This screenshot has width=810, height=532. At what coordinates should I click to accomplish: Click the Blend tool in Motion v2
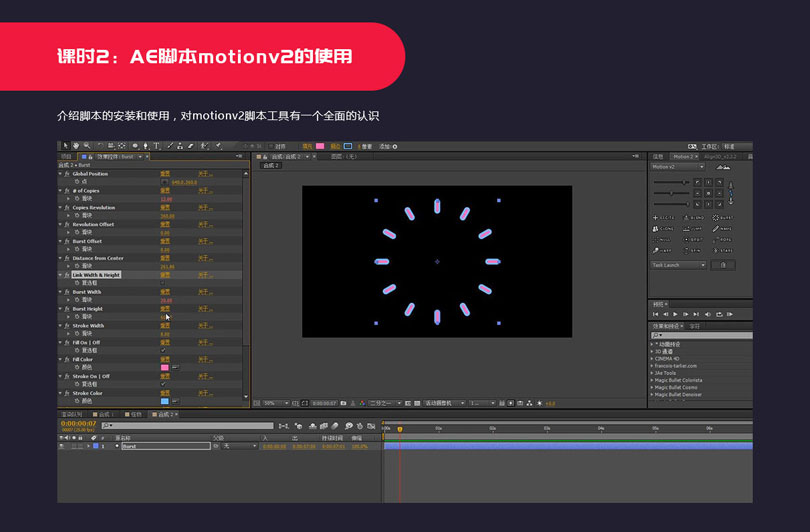point(694,217)
